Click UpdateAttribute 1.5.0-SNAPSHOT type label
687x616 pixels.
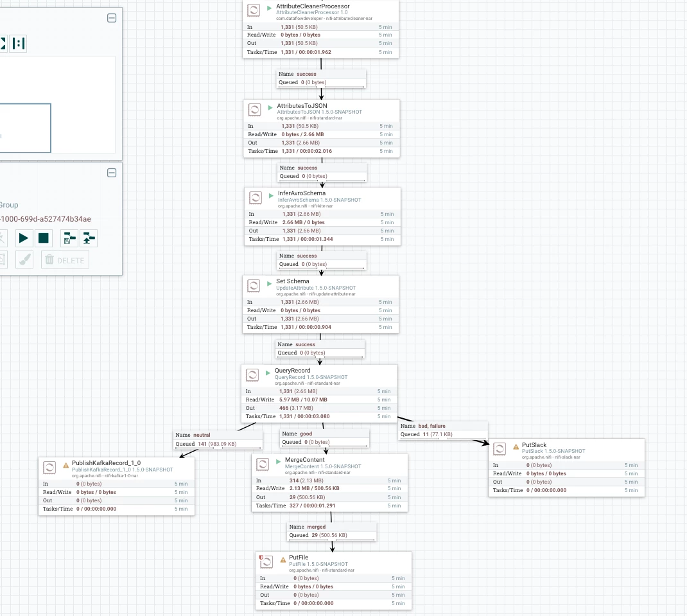click(x=315, y=288)
